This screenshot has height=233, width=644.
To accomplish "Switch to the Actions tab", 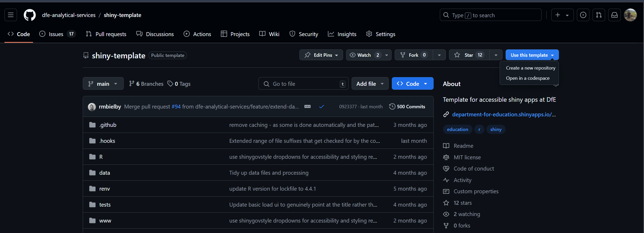I will coord(197,34).
